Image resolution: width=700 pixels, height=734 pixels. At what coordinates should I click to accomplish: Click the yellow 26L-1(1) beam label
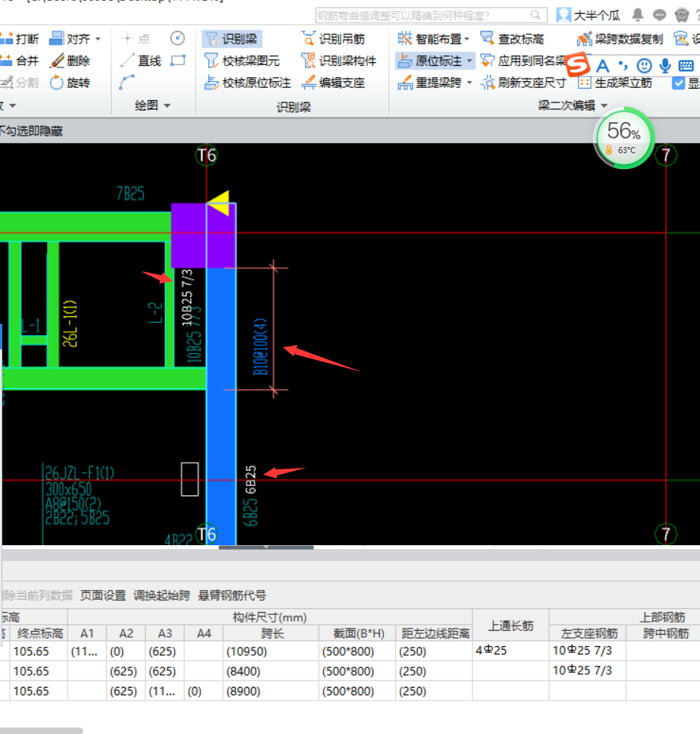[70, 324]
